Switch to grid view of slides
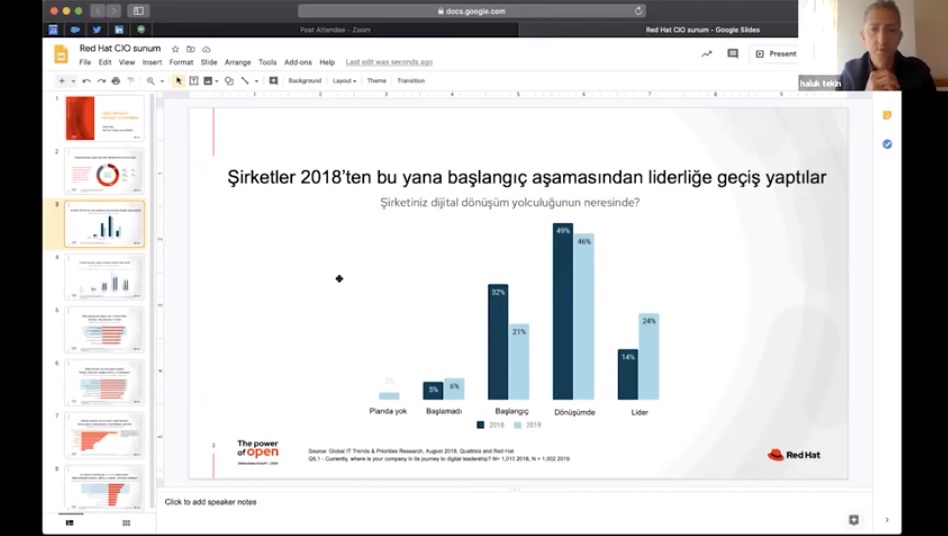 point(126,523)
